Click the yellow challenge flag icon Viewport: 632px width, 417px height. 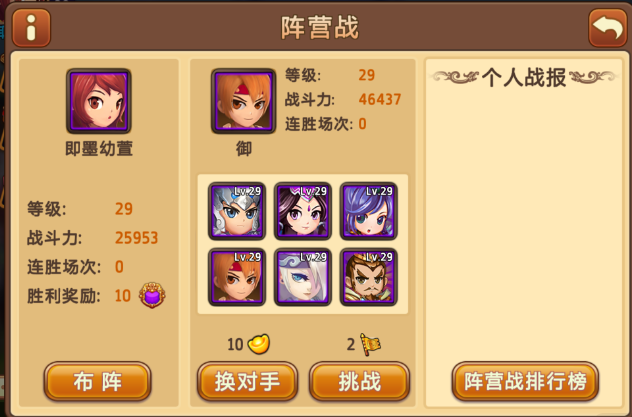click(x=370, y=344)
